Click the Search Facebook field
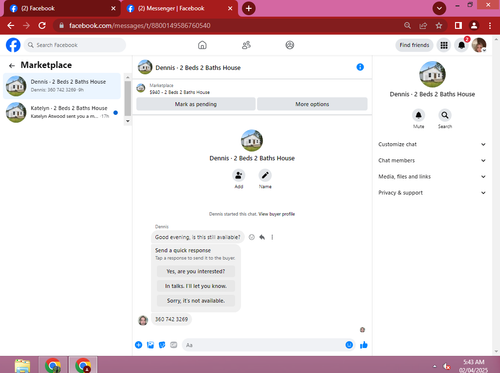Screen dimensions: 500x373 pos(75,45)
